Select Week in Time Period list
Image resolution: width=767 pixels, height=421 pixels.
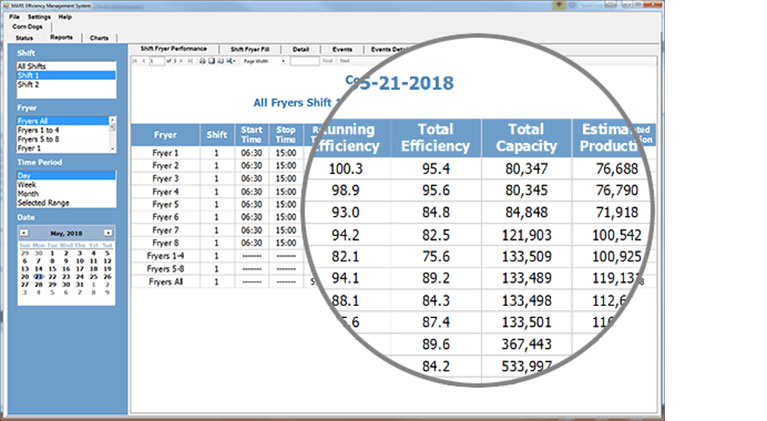(x=27, y=184)
